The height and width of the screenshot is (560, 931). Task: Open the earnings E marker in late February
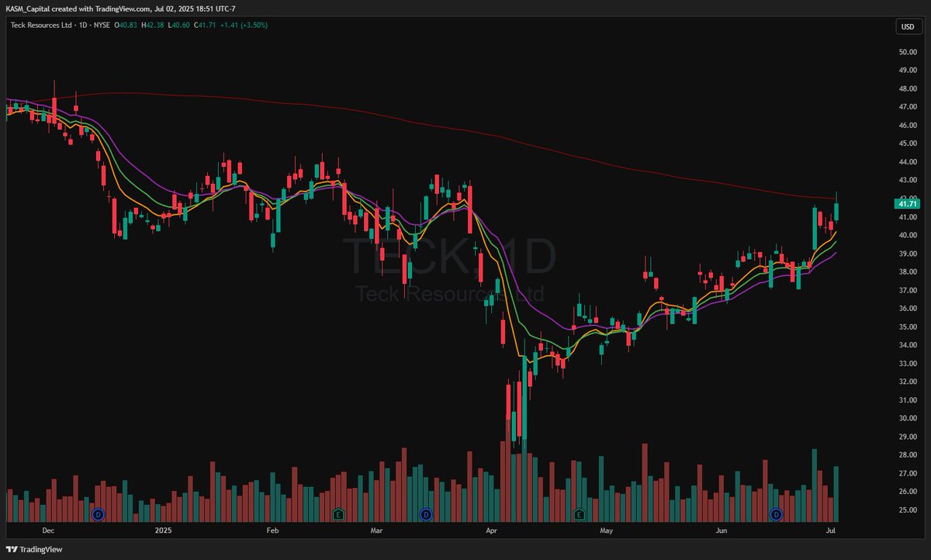point(338,514)
